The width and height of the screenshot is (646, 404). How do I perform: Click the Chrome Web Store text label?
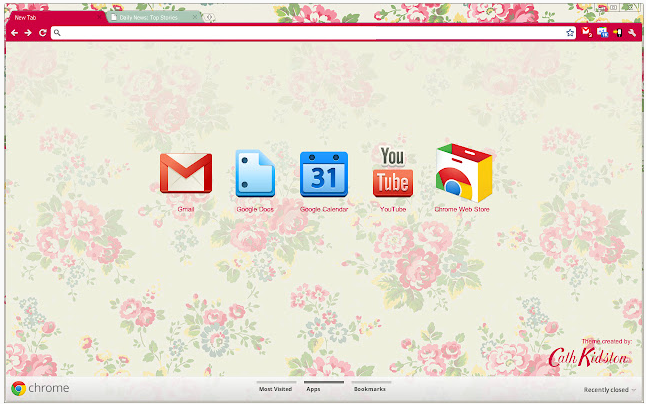click(462, 209)
